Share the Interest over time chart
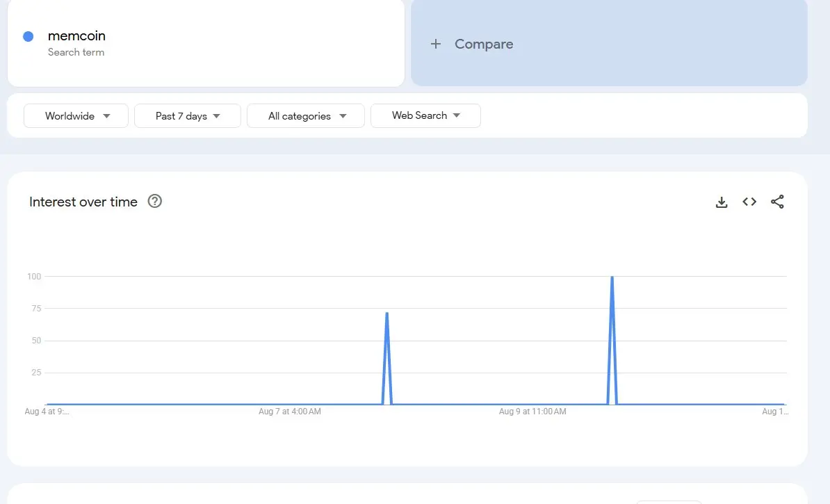This screenshot has height=504, width=830. coord(777,202)
